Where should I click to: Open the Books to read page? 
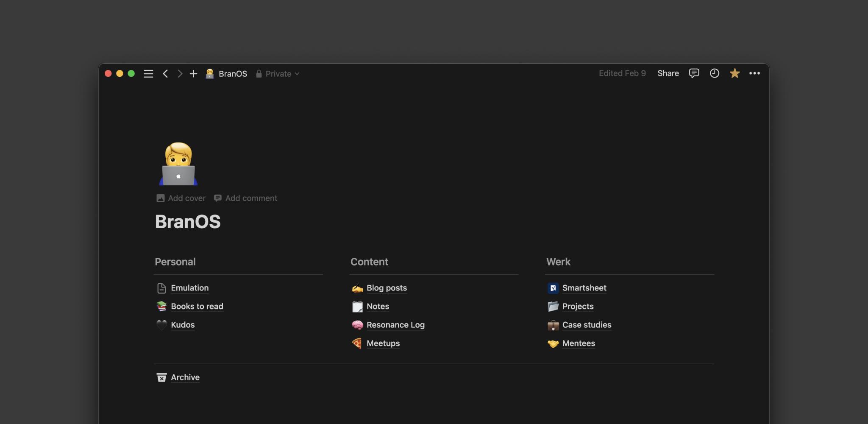click(197, 306)
